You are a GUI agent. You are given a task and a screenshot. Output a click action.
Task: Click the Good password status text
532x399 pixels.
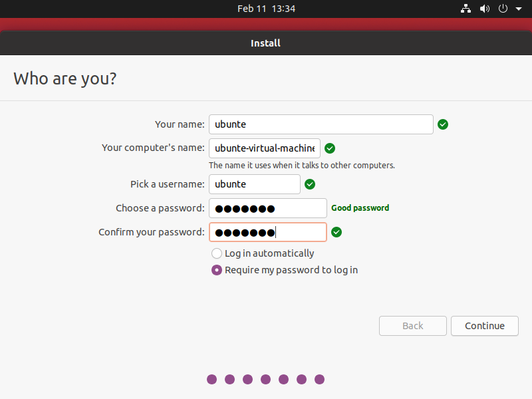(x=360, y=208)
